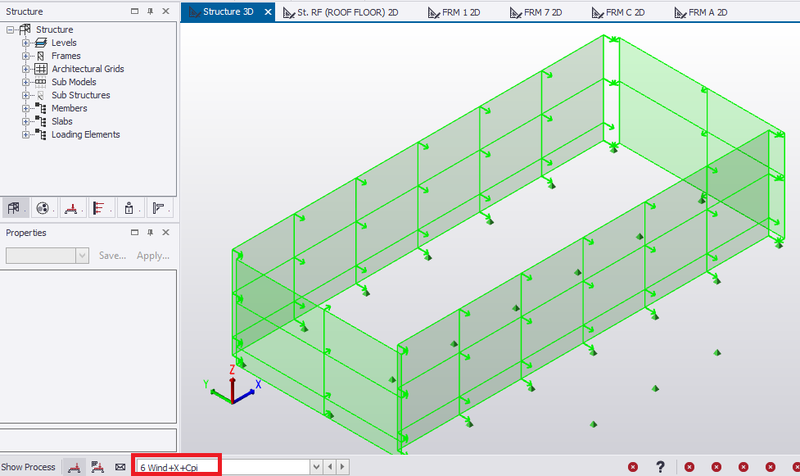Maximize the Structure panel
Screen dimensions: 800x476
point(135,11)
